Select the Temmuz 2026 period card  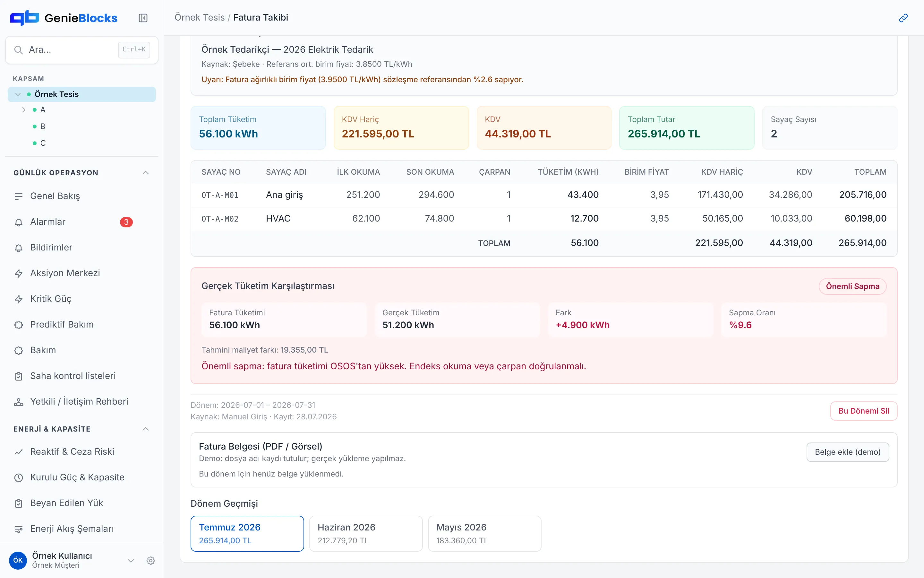(x=247, y=533)
